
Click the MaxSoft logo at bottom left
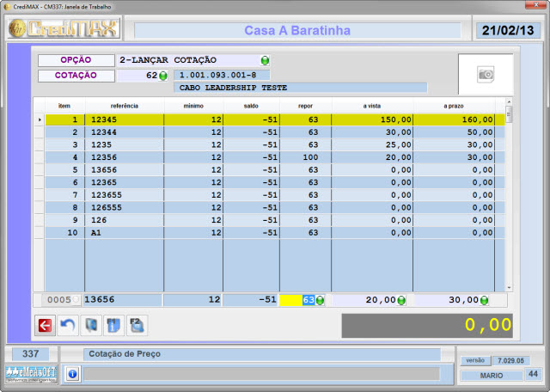tap(29, 374)
